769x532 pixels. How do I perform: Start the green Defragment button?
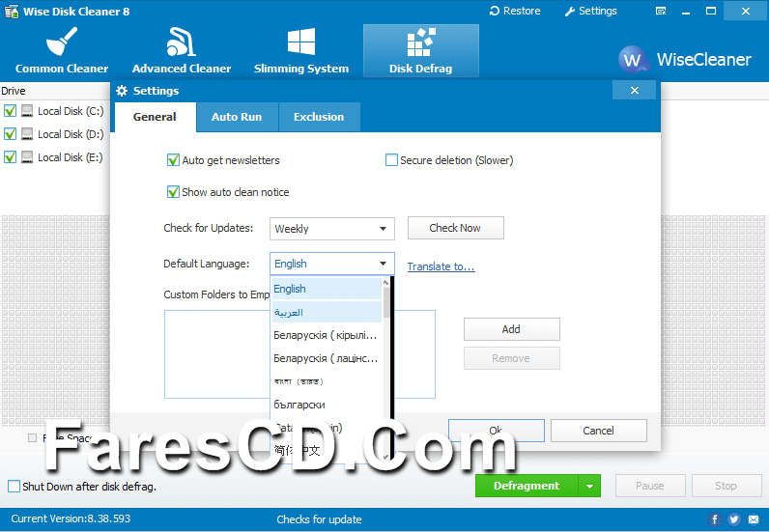coord(527,486)
